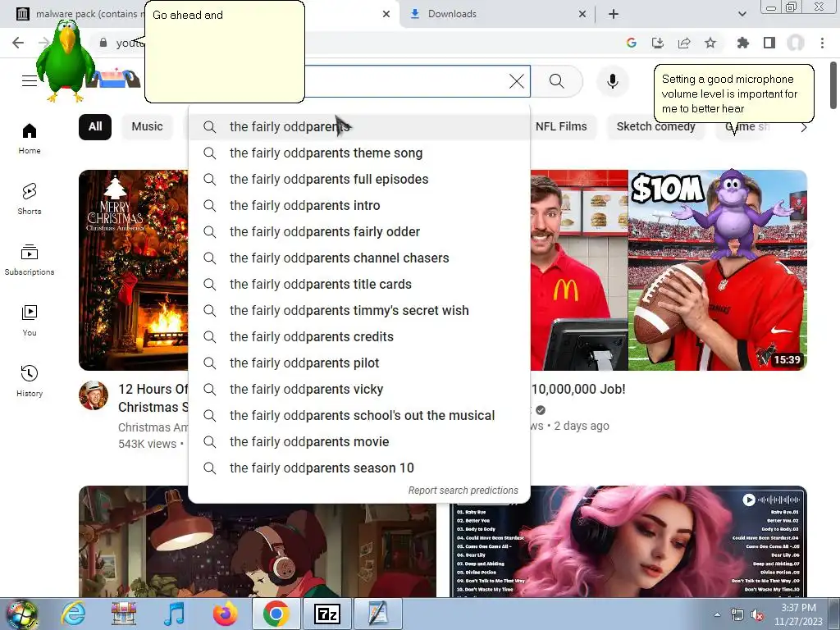Open the Merry Christmas fireplace video thumbnail
This screenshot has height=630, width=840.
click(134, 270)
